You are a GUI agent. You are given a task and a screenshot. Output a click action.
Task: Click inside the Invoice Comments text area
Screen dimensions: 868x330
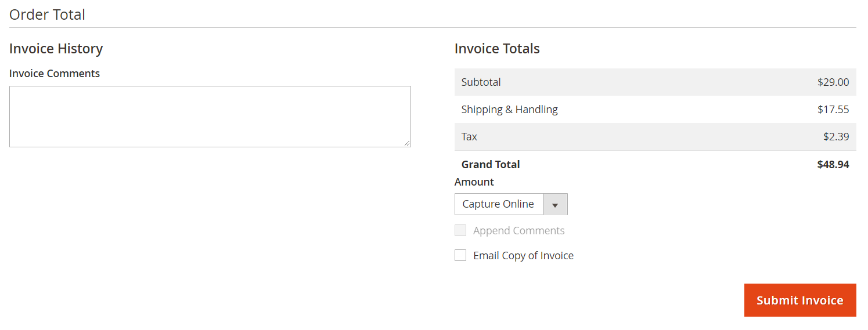(210, 117)
